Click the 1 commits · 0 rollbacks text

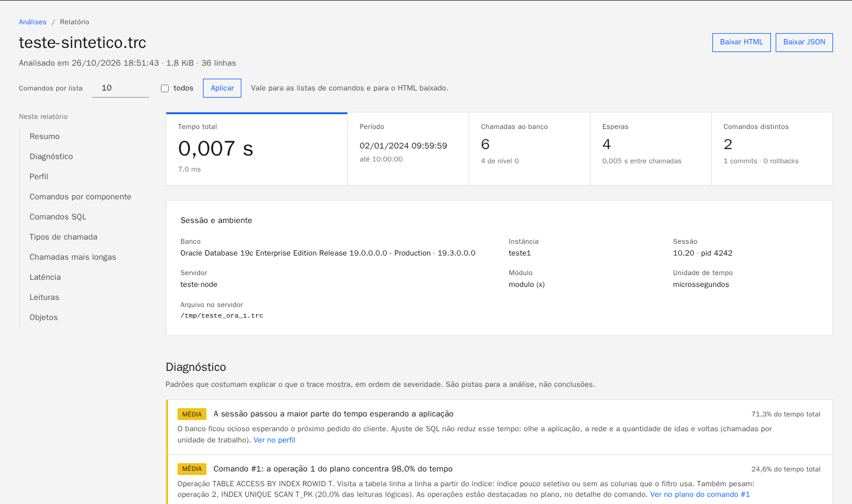(761, 161)
